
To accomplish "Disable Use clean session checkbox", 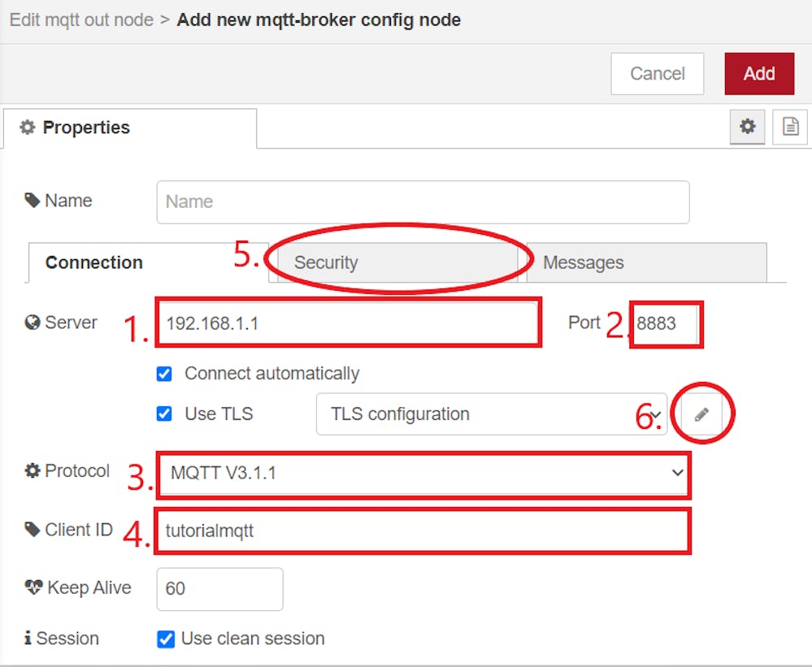I will coord(166,639).
